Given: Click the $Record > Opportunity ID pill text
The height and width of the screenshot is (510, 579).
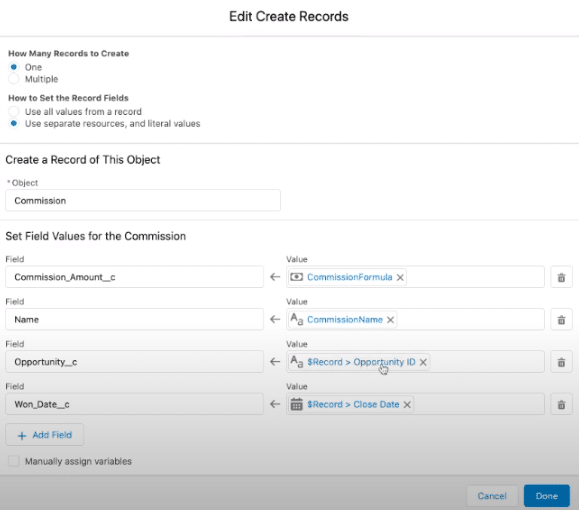Looking at the screenshot, I should 361,362.
